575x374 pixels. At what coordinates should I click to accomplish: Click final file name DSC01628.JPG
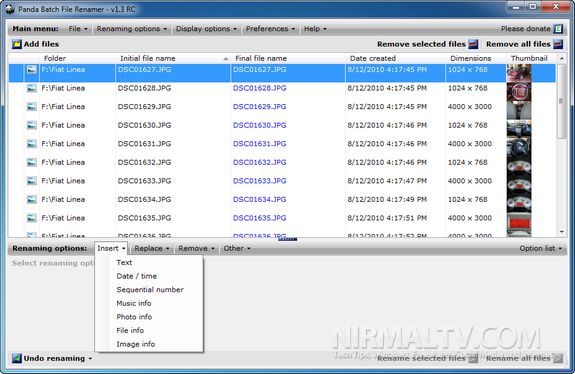(260, 88)
